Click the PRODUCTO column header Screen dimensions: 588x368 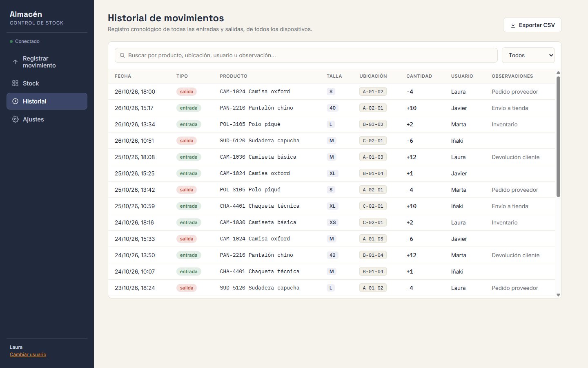[234, 76]
